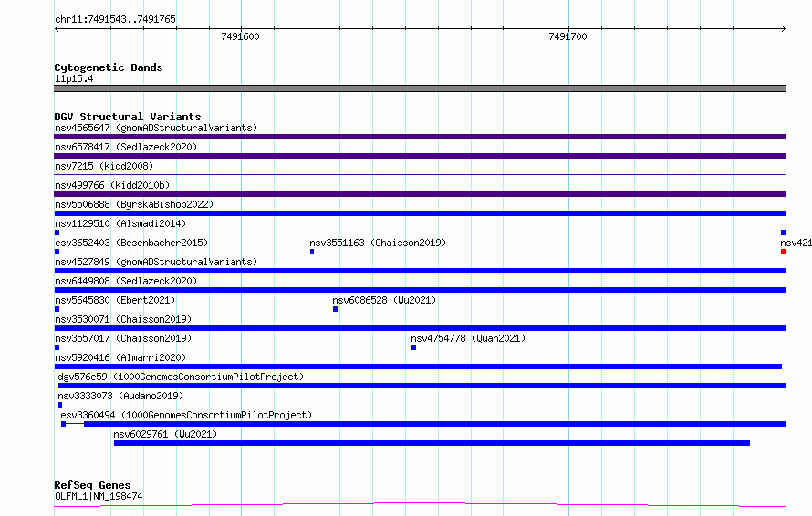
Task: Click the magenta OLFML1 gene line
Action: coord(420,505)
